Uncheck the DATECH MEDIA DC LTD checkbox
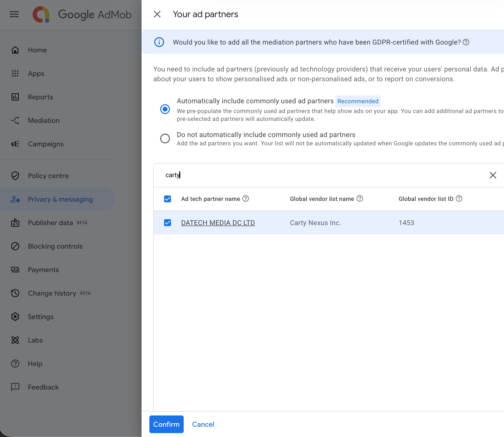504x437 pixels. click(168, 223)
